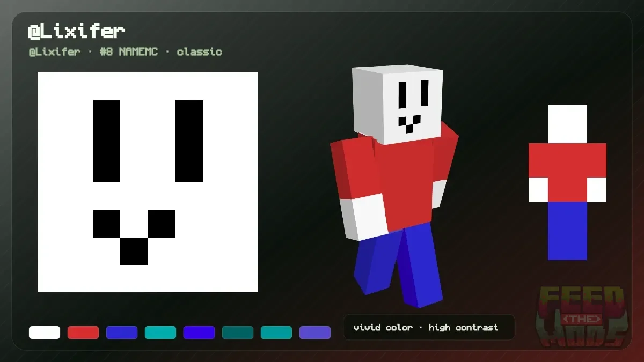
Task: Click the small @Lixifer subtitle handle
Action: (54, 52)
